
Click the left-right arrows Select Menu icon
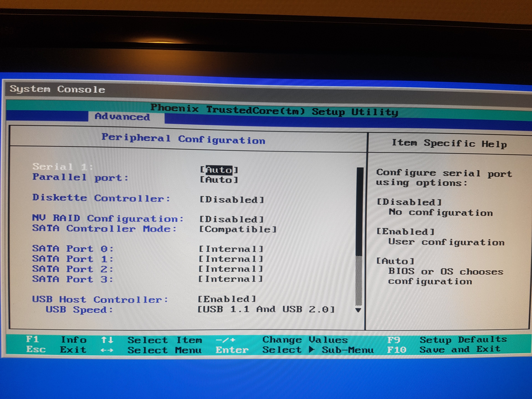coord(107,350)
